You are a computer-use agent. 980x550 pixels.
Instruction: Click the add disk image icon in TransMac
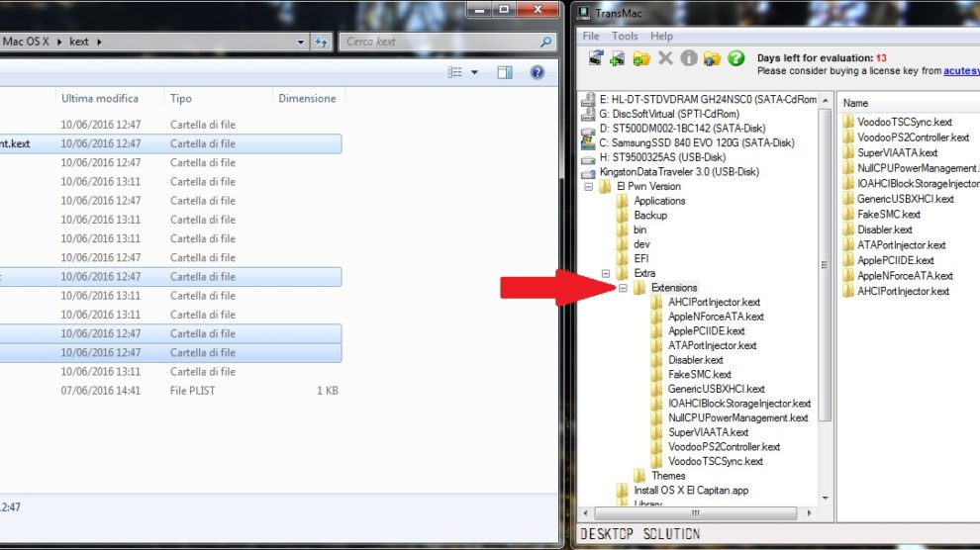click(x=618, y=58)
